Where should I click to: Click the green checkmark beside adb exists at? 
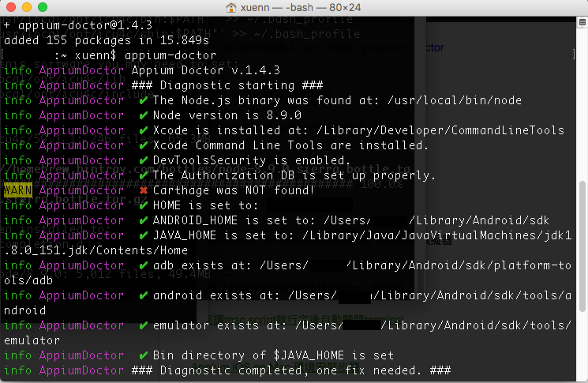(143, 265)
